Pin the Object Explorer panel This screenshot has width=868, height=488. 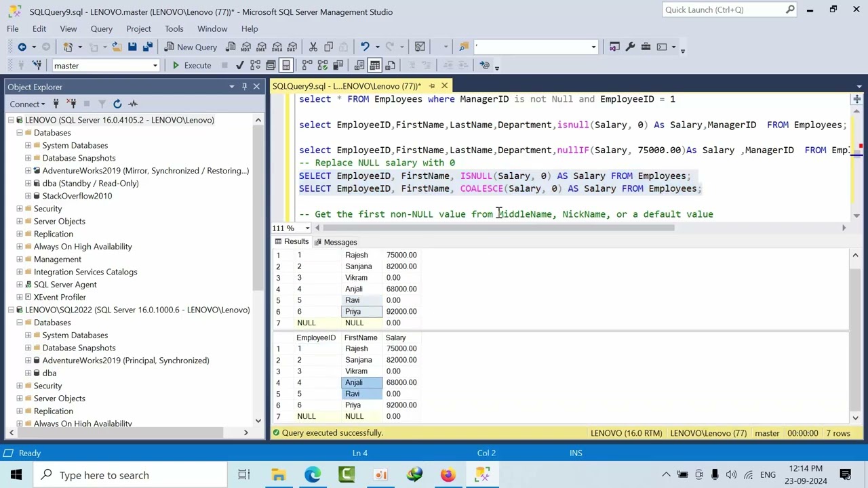point(244,87)
